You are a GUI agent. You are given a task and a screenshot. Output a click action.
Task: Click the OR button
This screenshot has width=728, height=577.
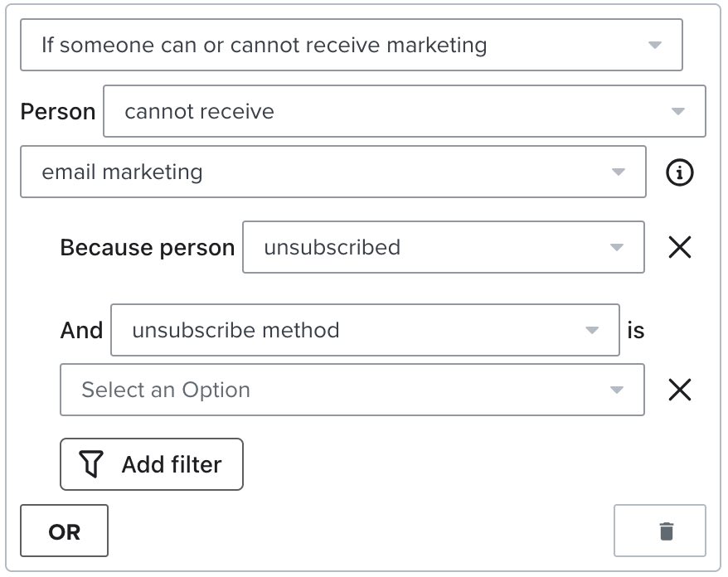coord(65,531)
